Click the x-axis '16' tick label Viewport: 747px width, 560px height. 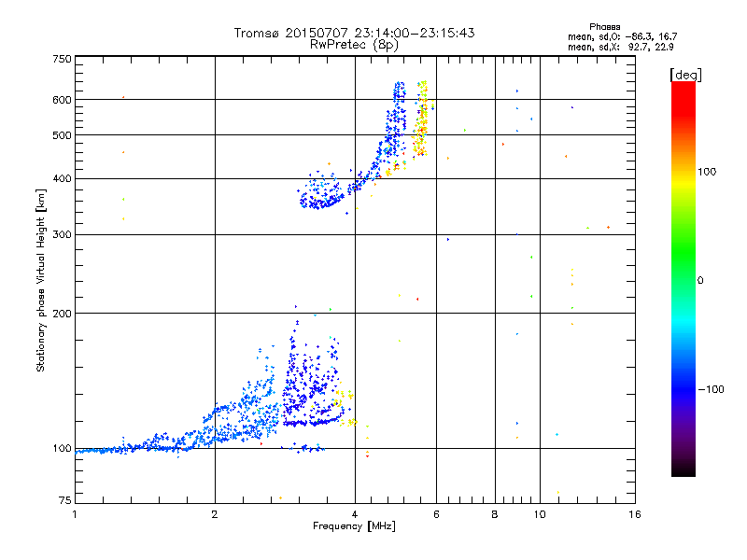point(635,514)
